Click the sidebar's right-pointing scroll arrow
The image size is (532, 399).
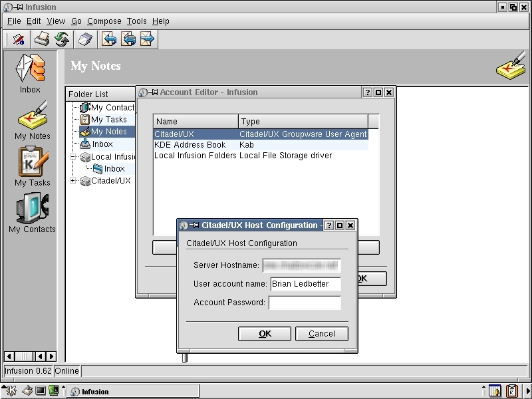[x=51, y=356]
